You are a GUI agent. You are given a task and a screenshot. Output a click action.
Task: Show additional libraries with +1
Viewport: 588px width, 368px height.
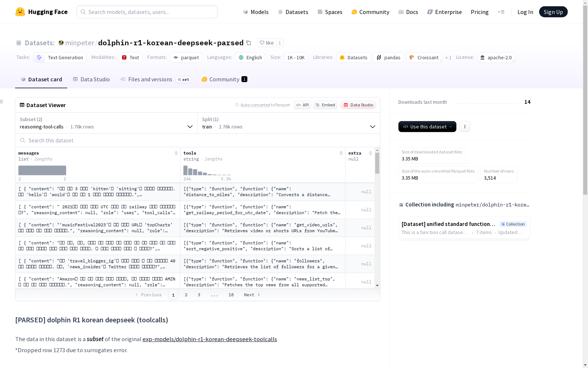[448, 57]
